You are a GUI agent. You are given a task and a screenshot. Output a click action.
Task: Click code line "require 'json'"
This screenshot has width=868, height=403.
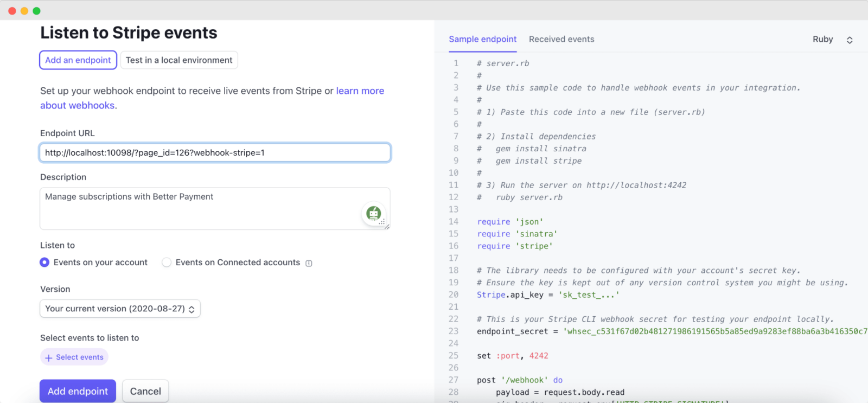[510, 222]
